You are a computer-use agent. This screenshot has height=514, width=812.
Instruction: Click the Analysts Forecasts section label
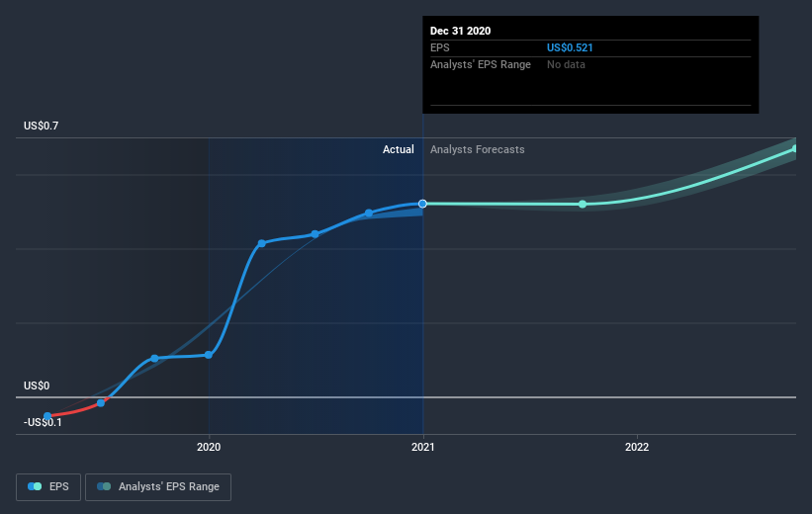pyautogui.click(x=478, y=149)
